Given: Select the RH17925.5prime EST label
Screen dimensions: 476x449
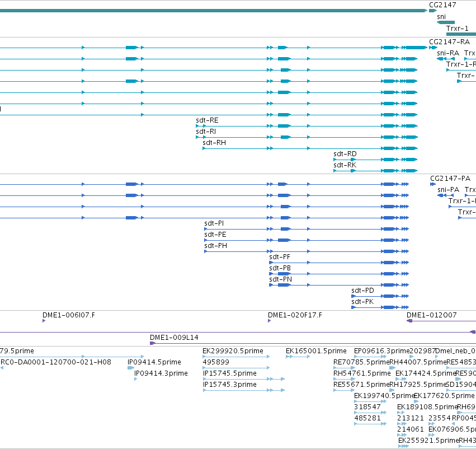Looking at the screenshot, I should [x=418, y=385].
